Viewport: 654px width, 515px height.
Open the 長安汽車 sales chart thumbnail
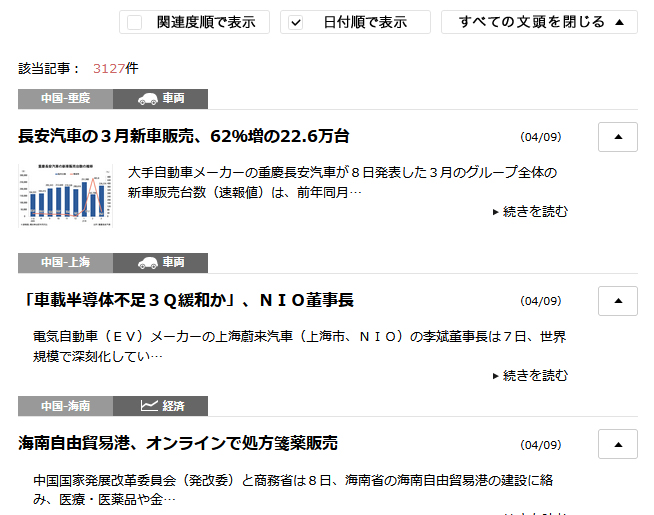pyautogui.click(x=65, y=196)
